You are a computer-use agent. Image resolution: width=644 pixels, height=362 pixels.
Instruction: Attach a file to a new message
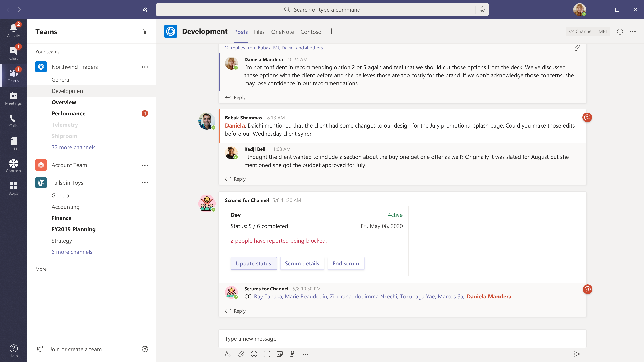tap(241, 354)
